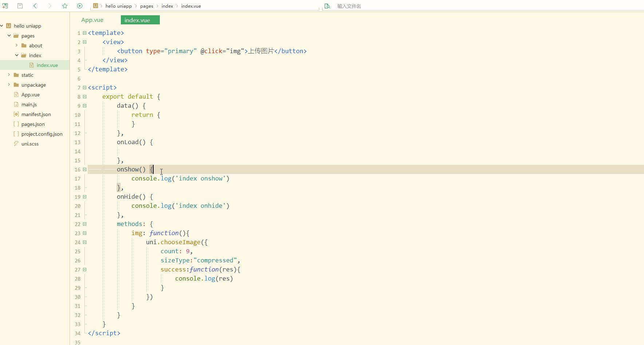
Task: Open manifest.json from the project tree
Action: point(36,114)
